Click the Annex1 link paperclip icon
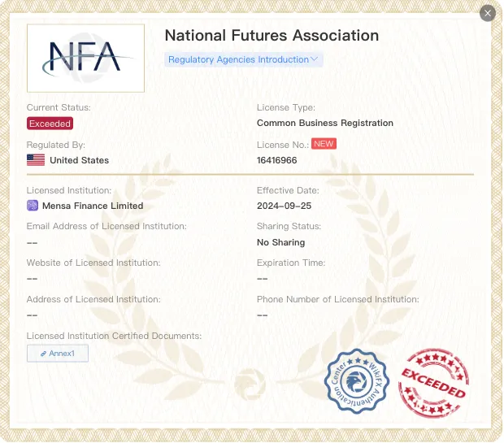 click(43, 354)
